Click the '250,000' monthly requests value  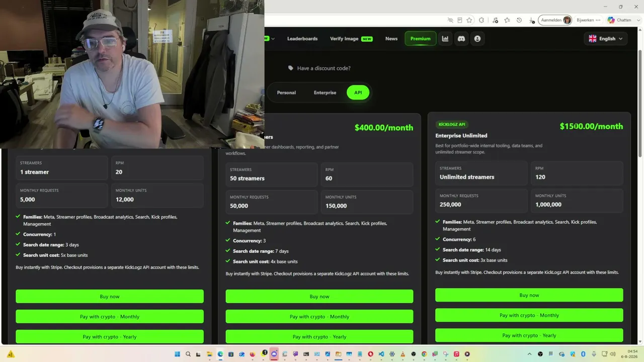pos(450,205)
